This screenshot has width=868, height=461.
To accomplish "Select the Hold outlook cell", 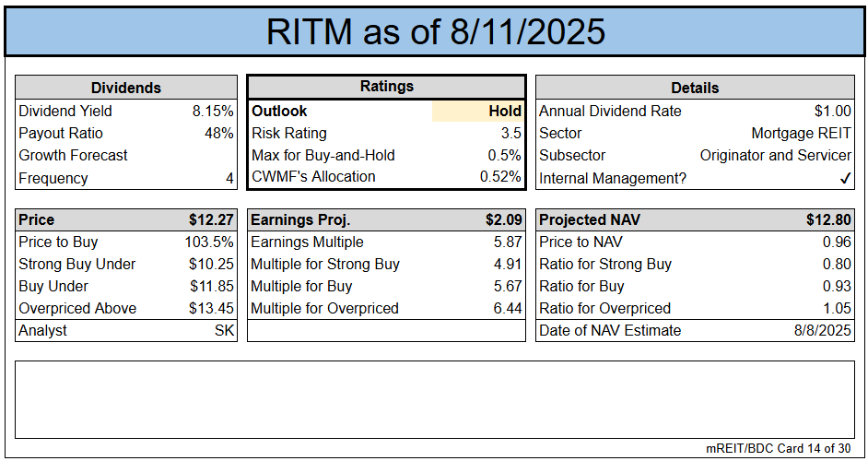I will [477, 111].
